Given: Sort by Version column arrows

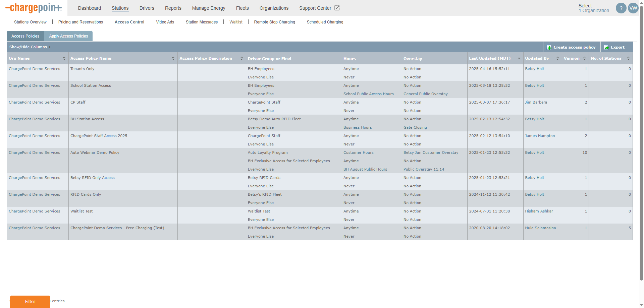Looking at the screenshot, I should coord(584,58).
